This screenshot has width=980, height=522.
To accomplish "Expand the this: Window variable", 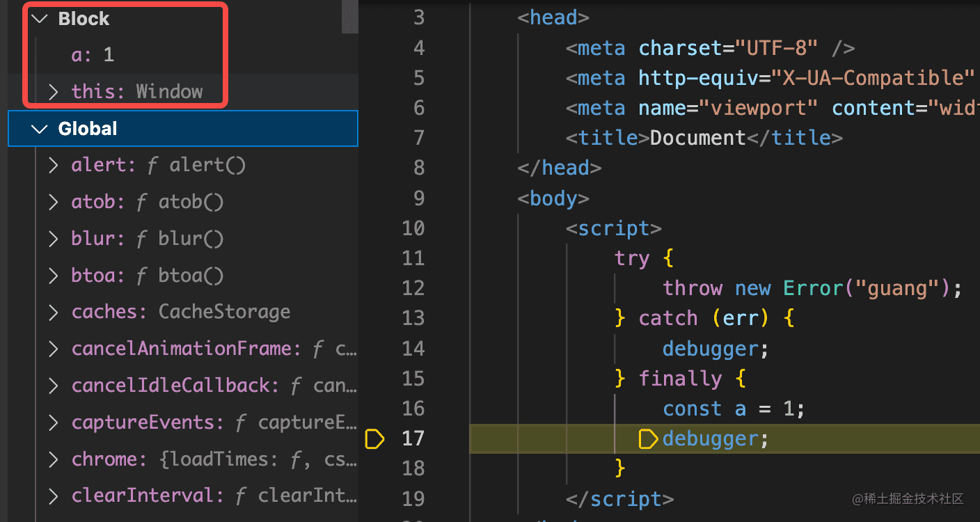I will [54, 91].
